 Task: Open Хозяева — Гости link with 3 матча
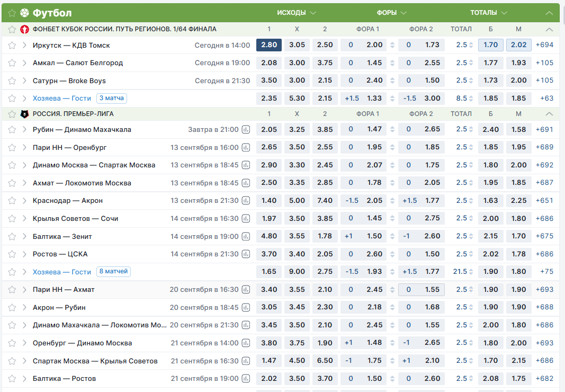61,98
